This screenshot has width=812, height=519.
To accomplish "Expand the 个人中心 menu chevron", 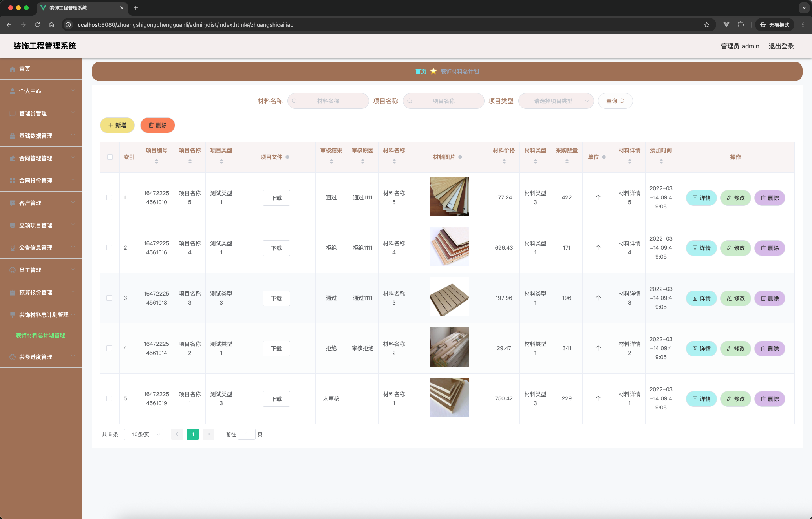I will [x=73, y=91].
